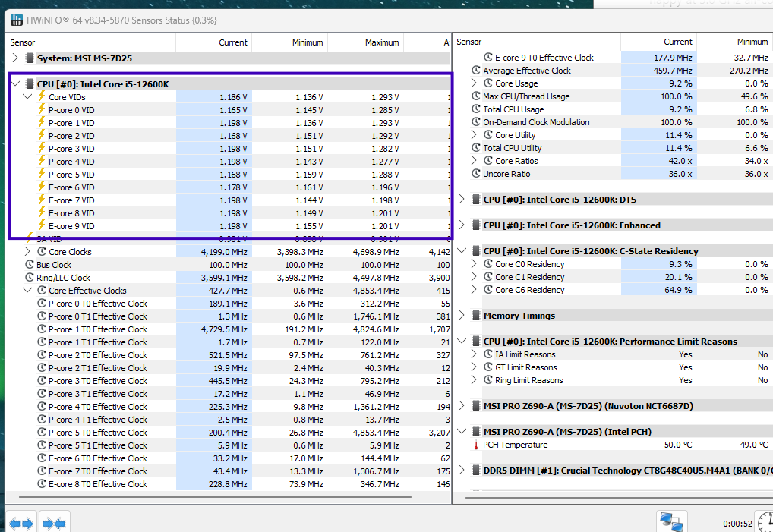Expand the System: MSI MS-7D25 group
This screenshot has height=532, width=773.
point(15,58)
